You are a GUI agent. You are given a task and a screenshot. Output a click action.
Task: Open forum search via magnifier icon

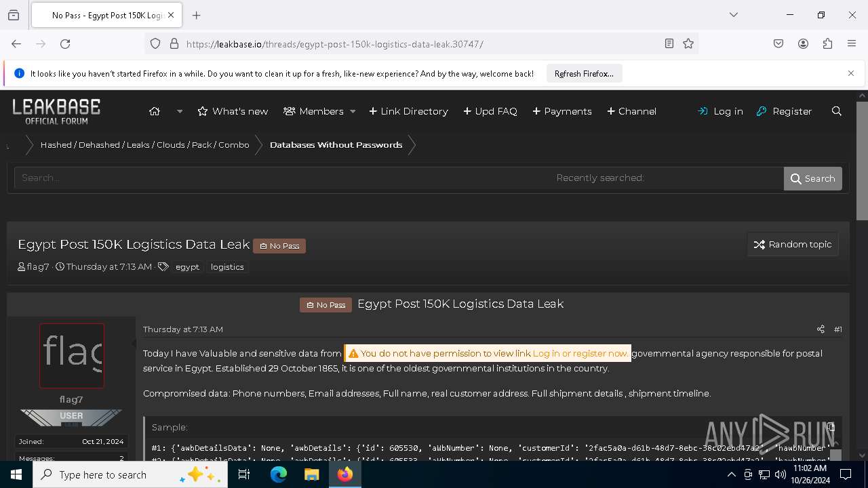[x=837, y=111]
